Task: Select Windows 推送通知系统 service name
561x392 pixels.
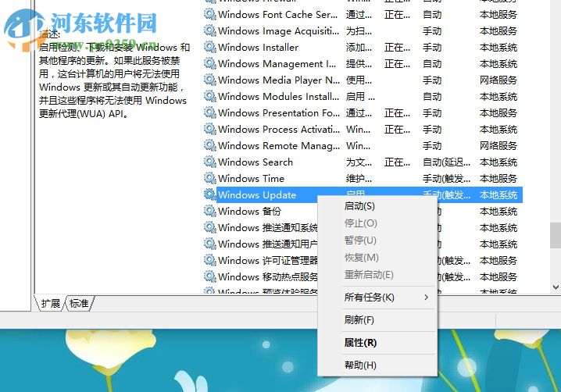Action: tap(268, 228)
